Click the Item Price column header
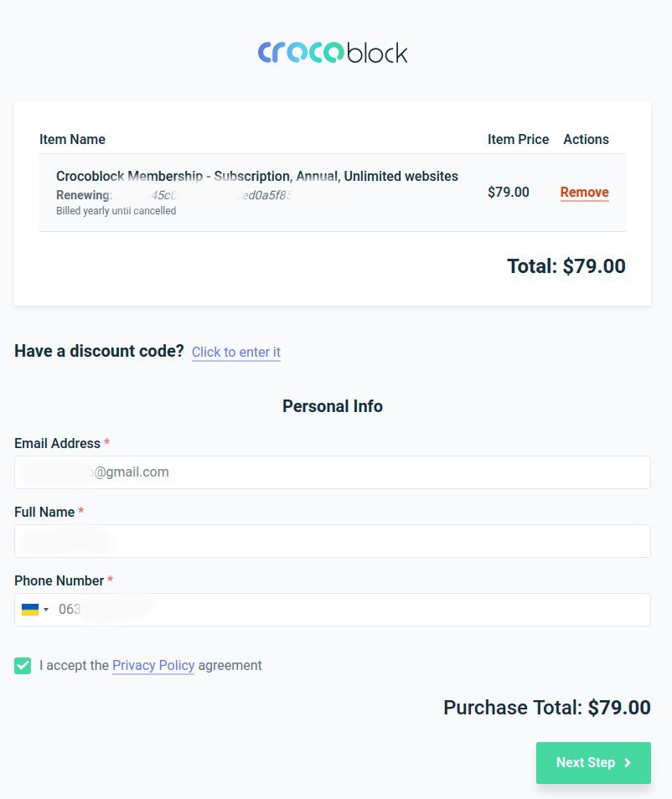 point(518,139)
